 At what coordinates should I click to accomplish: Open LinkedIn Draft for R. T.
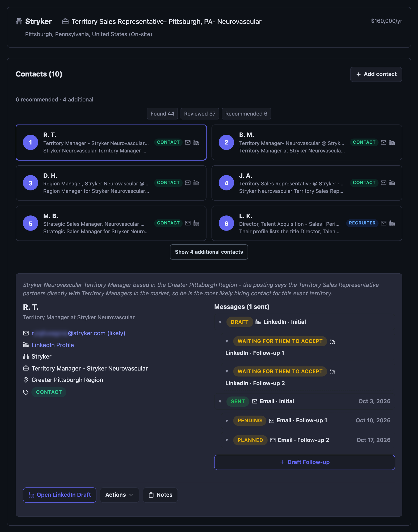click(60, 495)
